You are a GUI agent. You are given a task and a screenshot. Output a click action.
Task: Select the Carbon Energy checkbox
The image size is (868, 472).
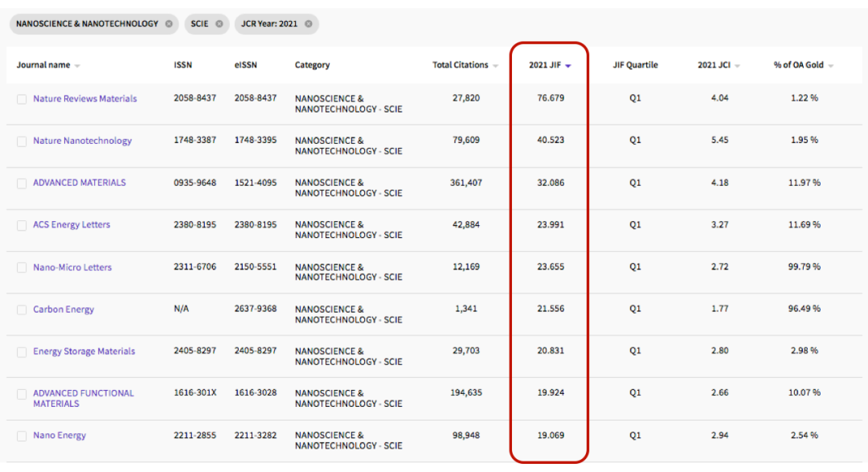coord(22,310)
